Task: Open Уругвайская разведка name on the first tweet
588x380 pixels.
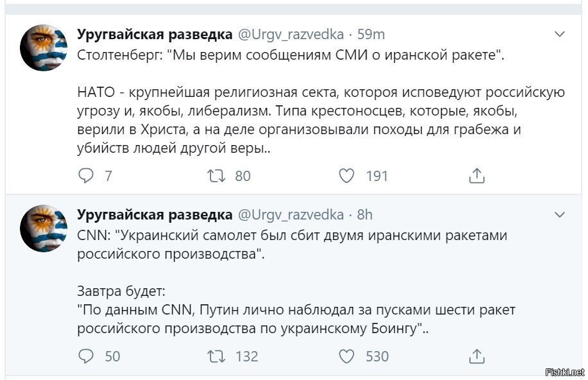Action: point(155,34)
